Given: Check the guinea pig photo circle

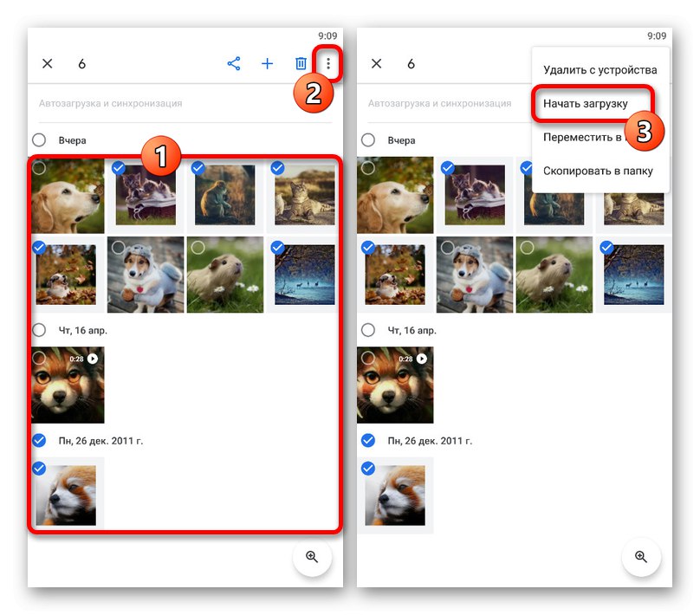Looking at the screenshot, I should pyautogui.click(x=198, y=248).
